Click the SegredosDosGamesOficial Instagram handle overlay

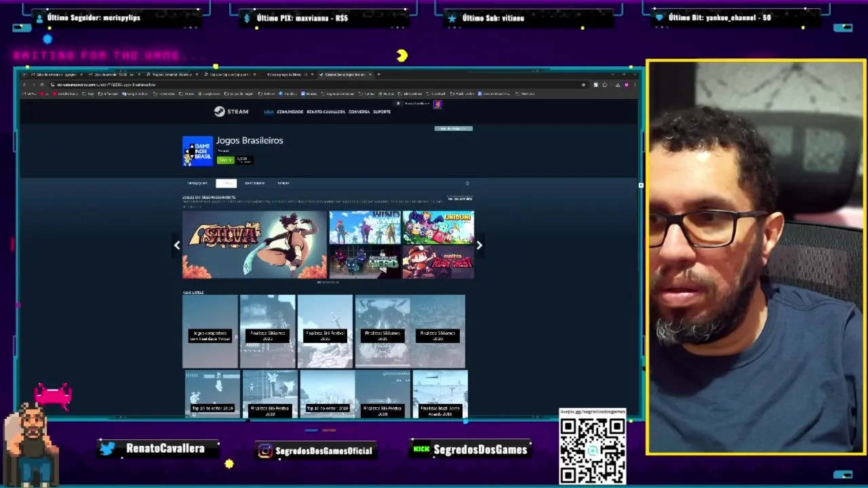click(316, 450)
